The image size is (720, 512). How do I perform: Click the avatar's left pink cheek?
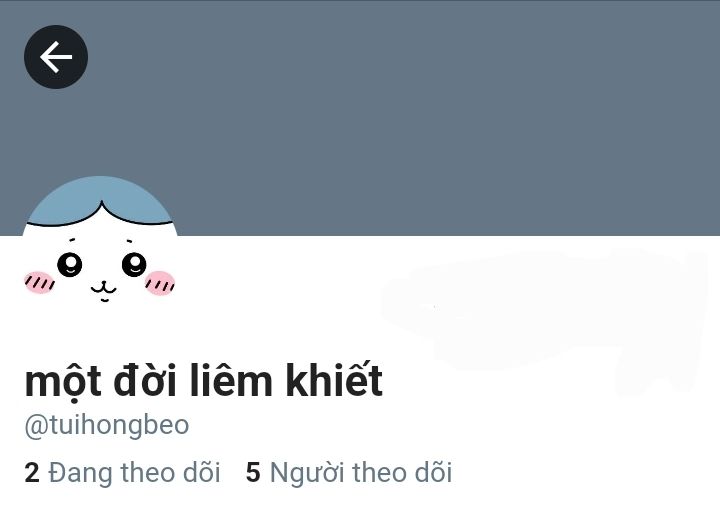(39, 282)
